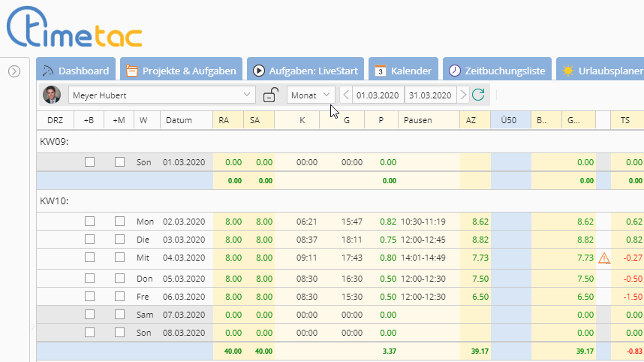
Task: Switch to Projekte & Aufgaben tab
Action: pos(182,71)
